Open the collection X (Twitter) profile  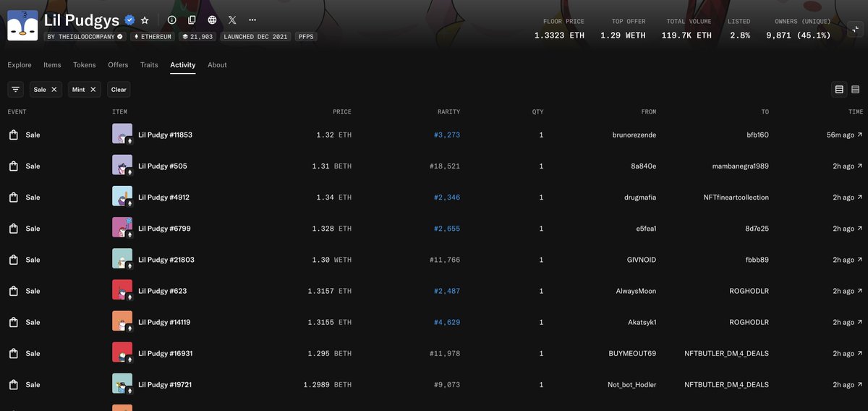pos(232,20)
